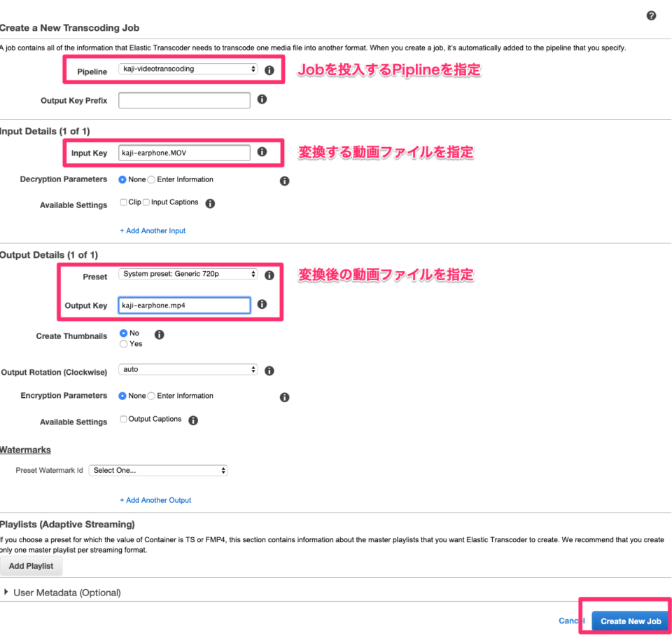Click the info icon beside Pipeline
Viewport: 672px width, 636px height.
[x=269, y=69]
